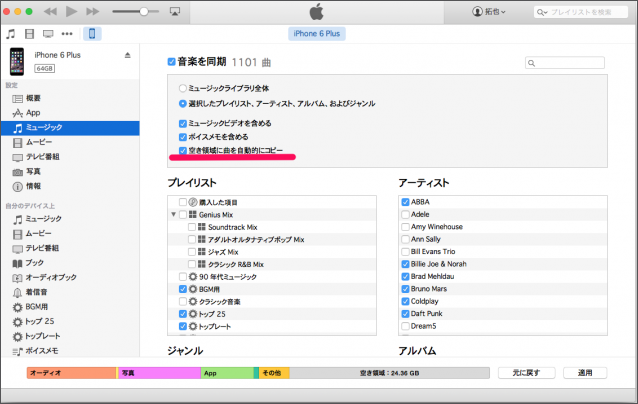Click the play button

coord(72,11)
